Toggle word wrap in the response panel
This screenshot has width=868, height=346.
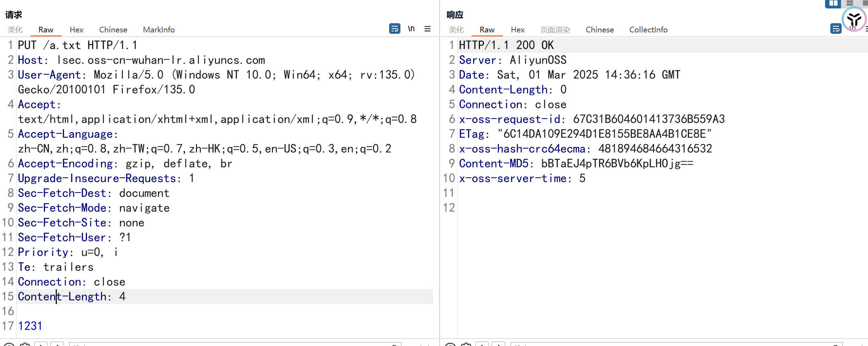click(836, 29)
